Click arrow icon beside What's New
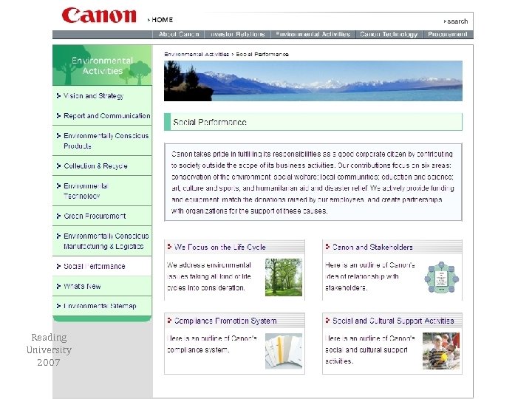Image resolution: width=532 pixels, height=399 pixels. point(58,287)
